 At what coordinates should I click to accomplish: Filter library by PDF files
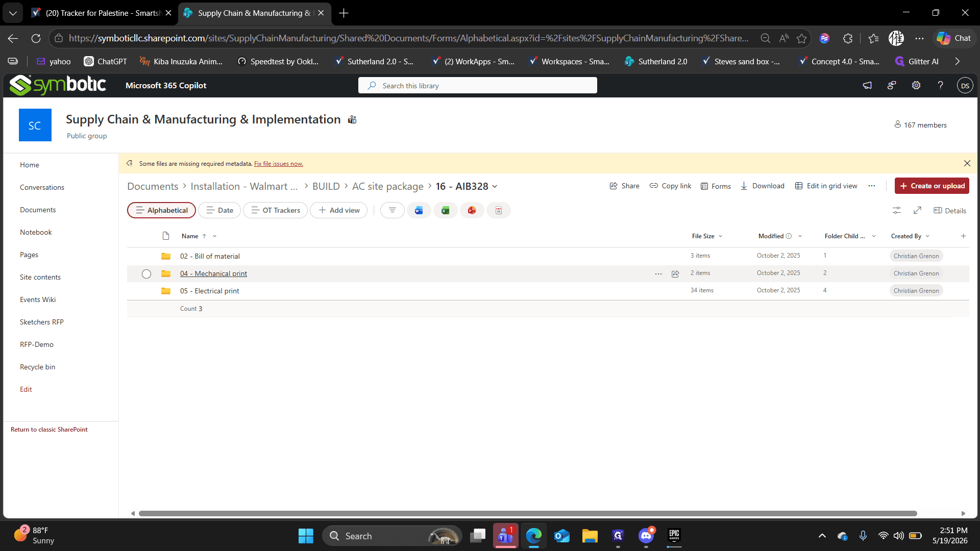(498, 210)
